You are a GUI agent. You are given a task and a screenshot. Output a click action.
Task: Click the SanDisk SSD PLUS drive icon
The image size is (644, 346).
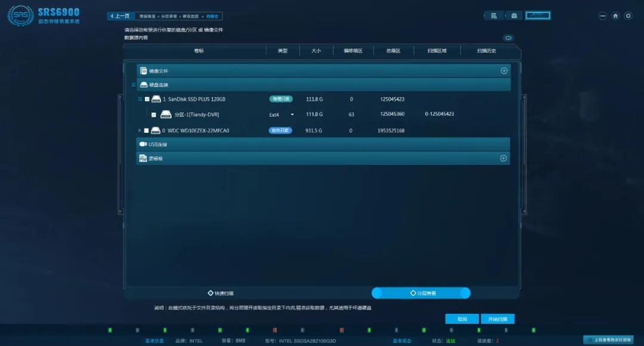(x=156, y=99)
